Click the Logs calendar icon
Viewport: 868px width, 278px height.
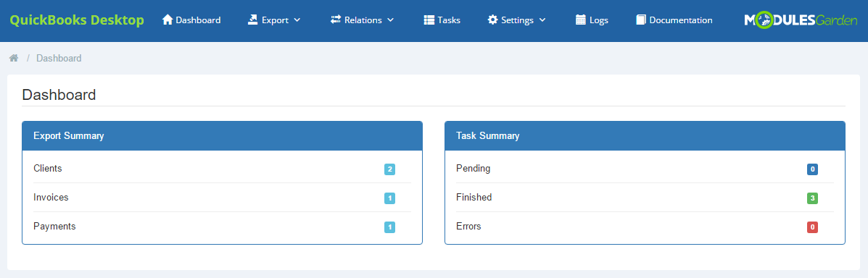click(581, 20)
